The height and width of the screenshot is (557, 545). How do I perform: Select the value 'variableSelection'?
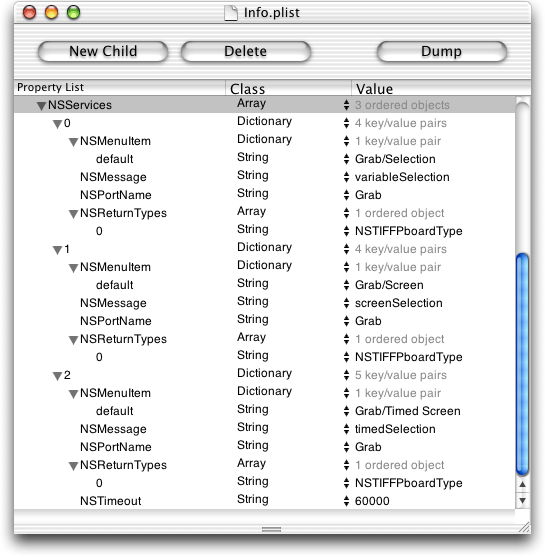[402, 177]
